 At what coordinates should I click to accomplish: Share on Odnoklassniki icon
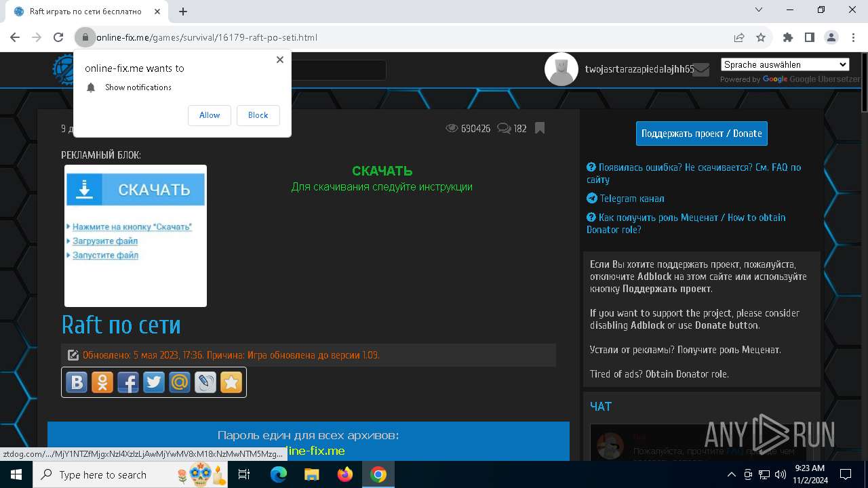click(102, 382)
